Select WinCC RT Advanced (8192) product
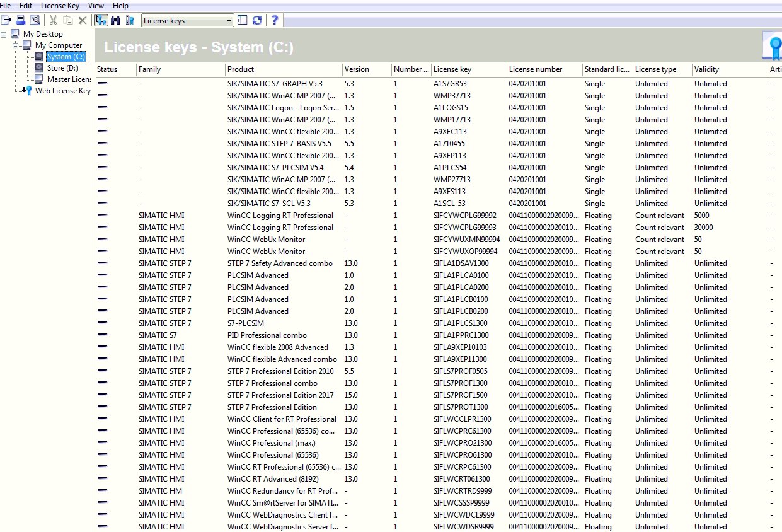The width and height of the screenshot is (782, 532). [x=273, y=478]
